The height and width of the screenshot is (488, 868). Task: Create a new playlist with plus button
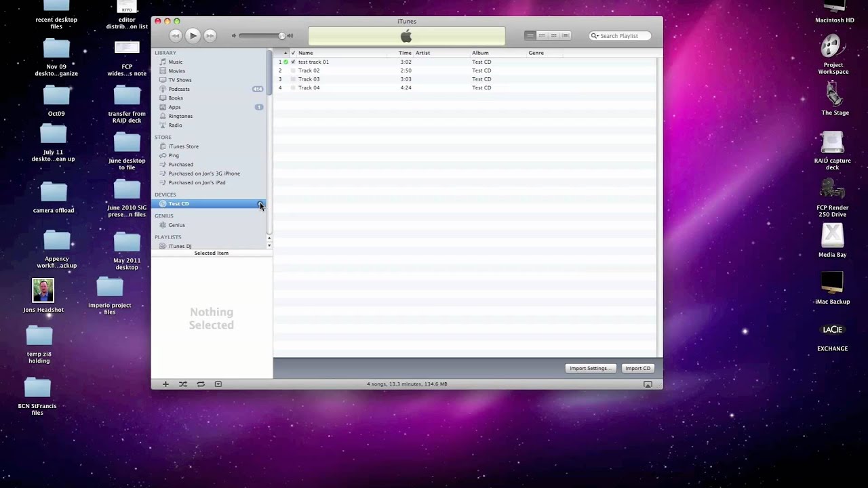tap(165, 384)
